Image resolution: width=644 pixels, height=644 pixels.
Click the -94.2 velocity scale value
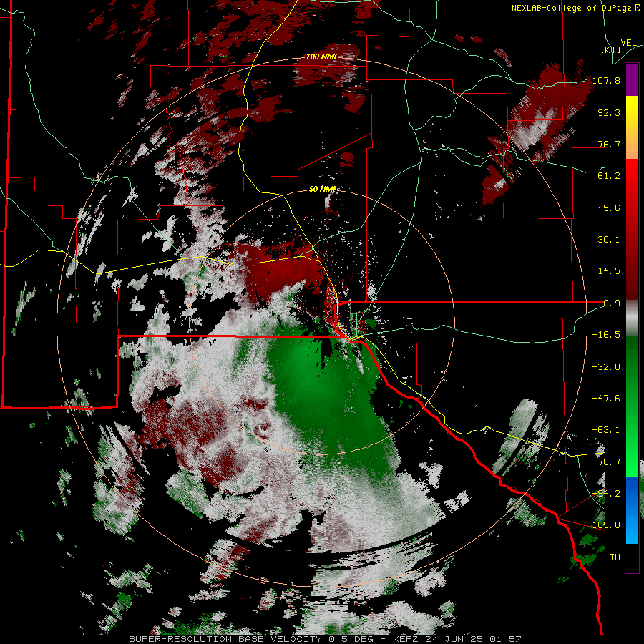click(x=606, y=494)
